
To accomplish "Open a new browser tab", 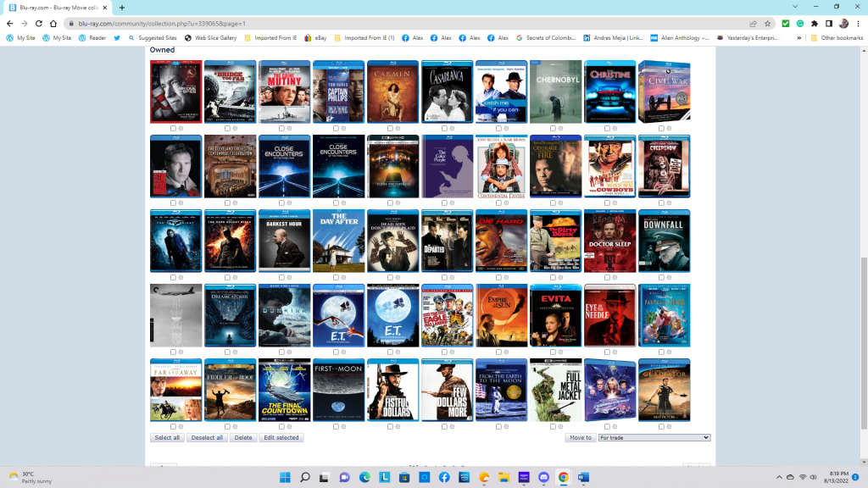I will (122, 7).
